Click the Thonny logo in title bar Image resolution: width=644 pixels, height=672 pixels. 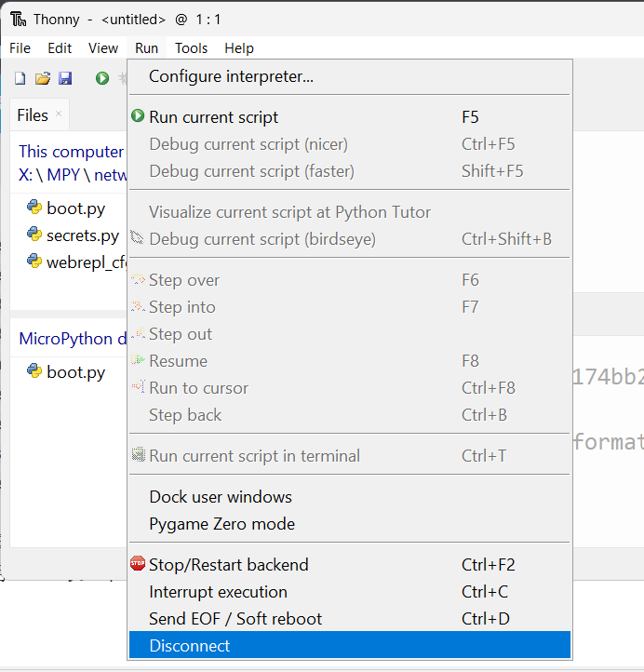tap(18, 20)
